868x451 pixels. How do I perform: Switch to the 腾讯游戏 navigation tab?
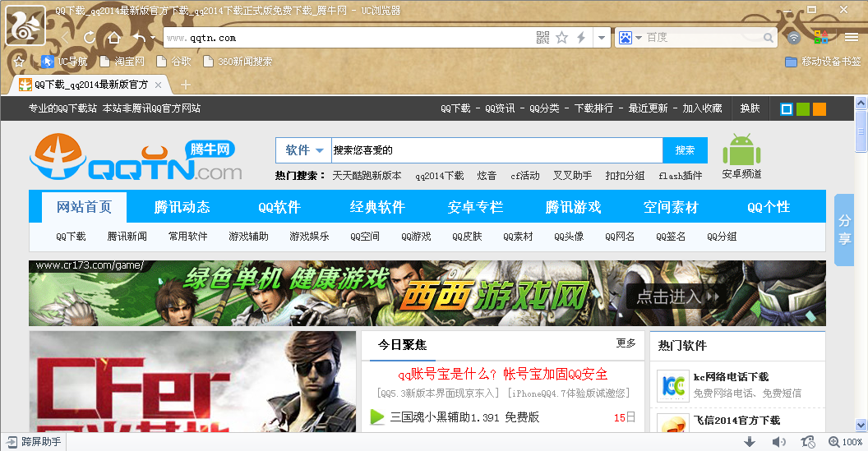pos(573,207)
